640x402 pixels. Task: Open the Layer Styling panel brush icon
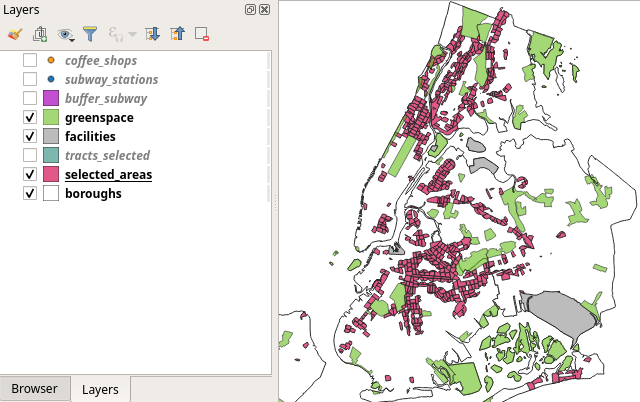tap(15, 34)
